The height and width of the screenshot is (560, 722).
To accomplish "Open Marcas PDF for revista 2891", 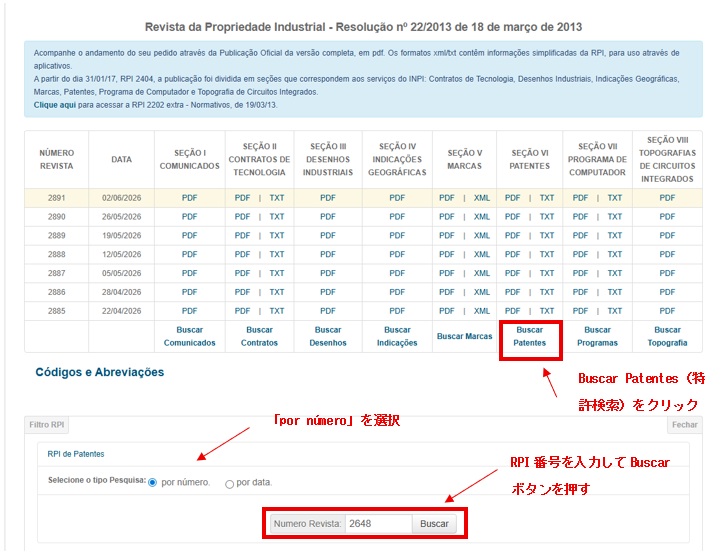I will [447, 198].
